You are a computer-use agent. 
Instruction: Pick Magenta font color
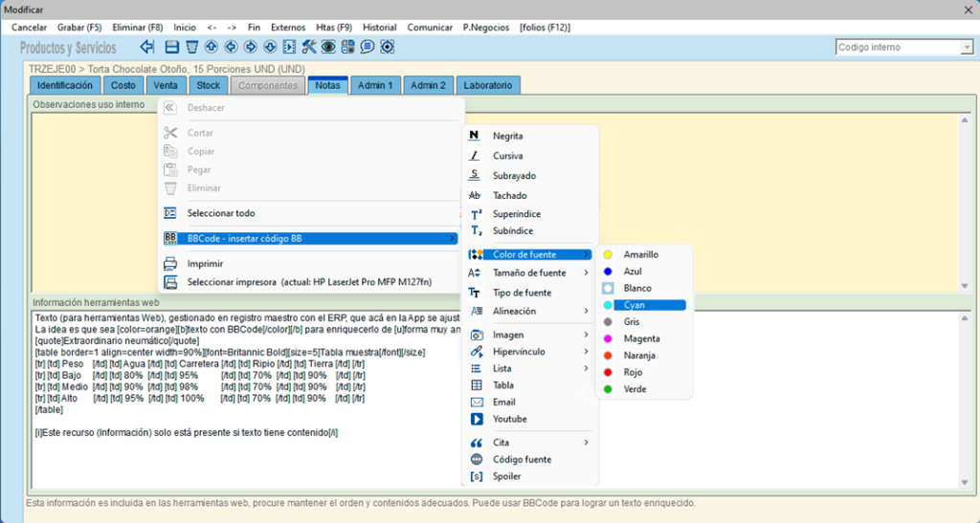point(644,338)
